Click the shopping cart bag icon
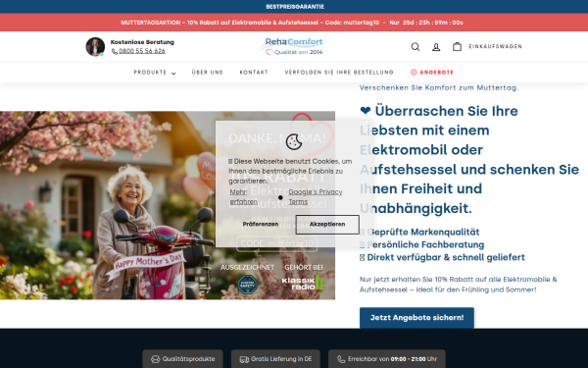 point(457,46)
